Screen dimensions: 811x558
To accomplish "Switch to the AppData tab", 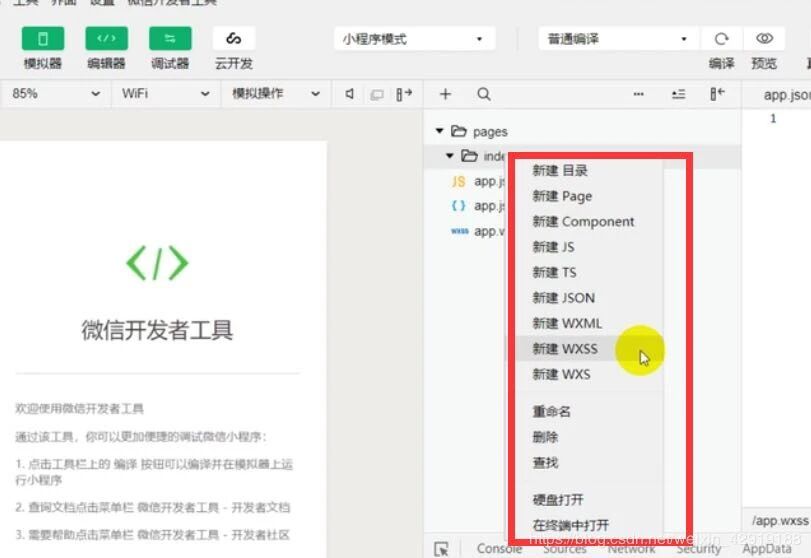I will click(767, 549).
